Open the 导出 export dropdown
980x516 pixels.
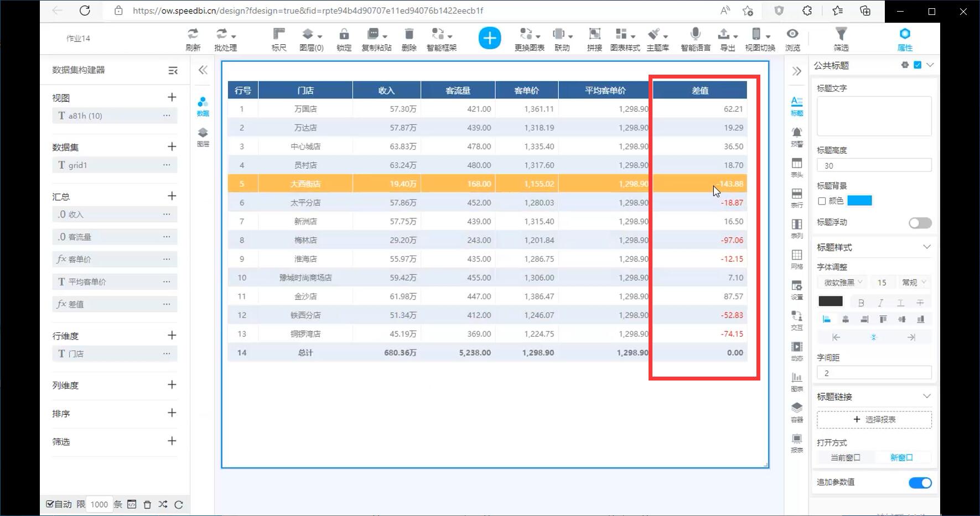click(727, 39)
